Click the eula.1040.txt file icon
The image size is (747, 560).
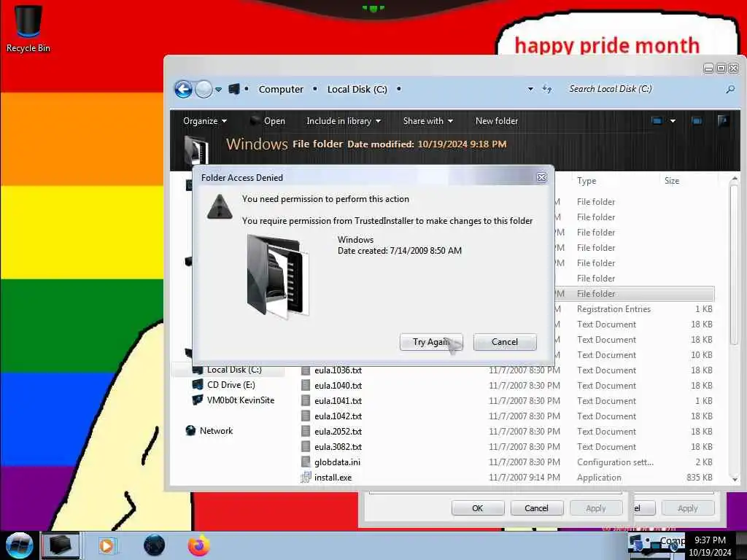point(306,385)
